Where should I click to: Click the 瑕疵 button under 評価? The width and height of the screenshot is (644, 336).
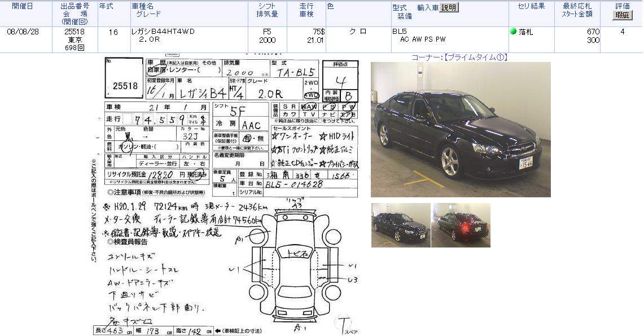(x=622, y=15)
